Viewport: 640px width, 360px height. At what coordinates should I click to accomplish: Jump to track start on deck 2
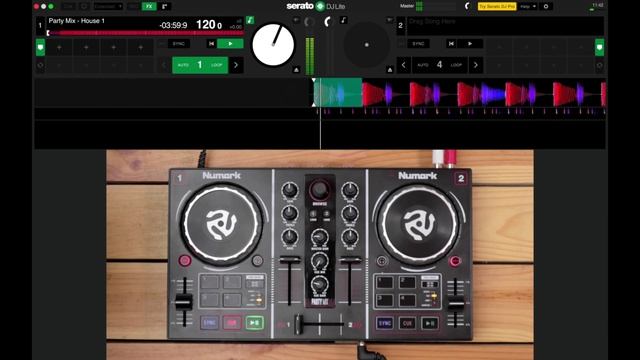coord(451,44)
